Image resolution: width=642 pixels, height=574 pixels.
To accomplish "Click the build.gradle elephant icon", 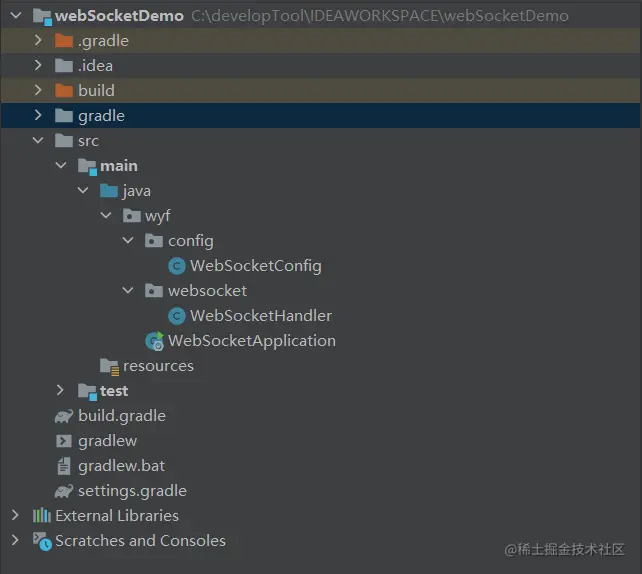I will pos(64,416).
